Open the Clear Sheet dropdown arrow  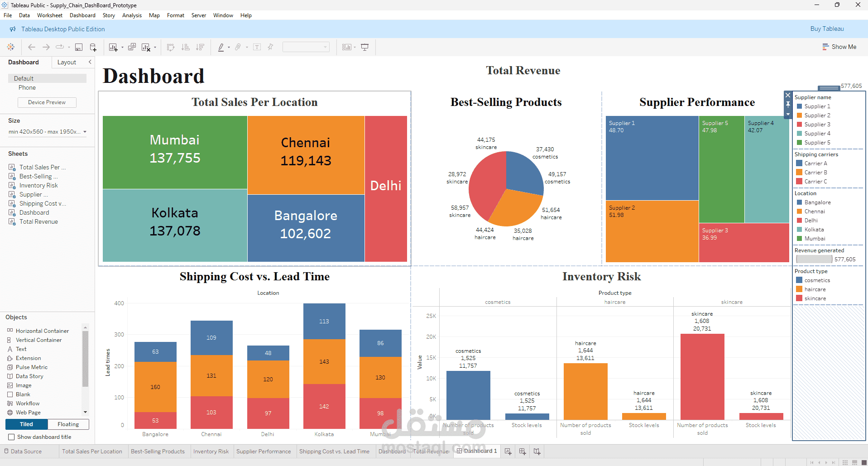pyautogui.click(x=155, y=48)
